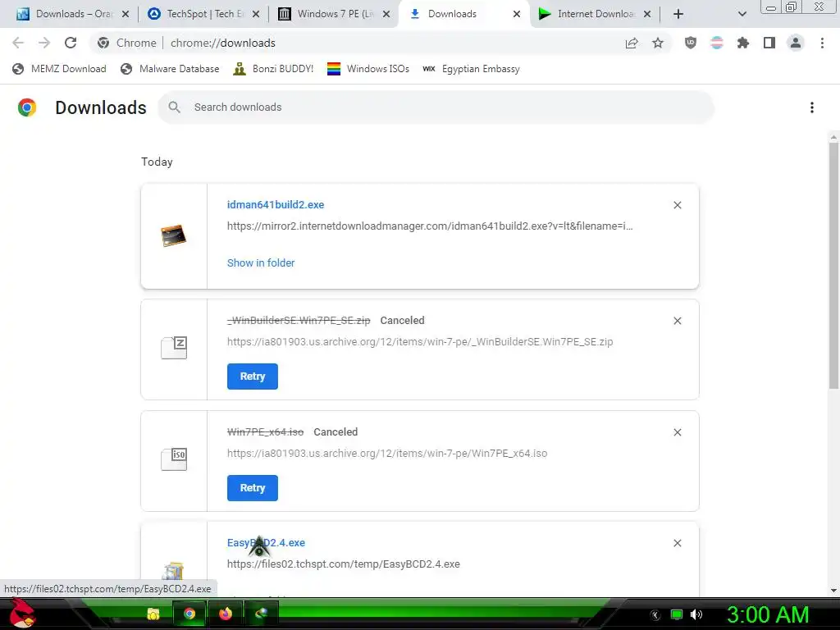Click the archive.org WinBuilderSE zip URL

(420, 342)
